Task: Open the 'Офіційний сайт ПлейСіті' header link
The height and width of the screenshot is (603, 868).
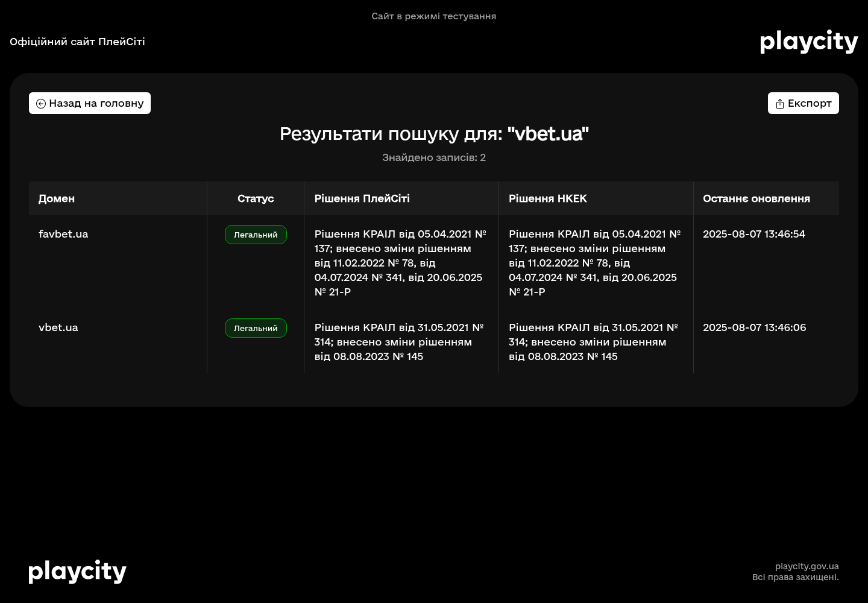Action: coord(77,42)
